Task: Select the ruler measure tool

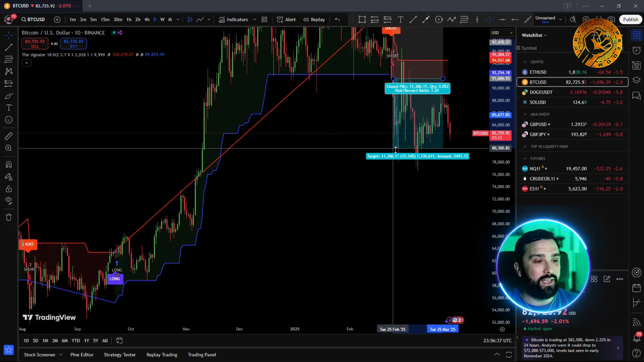Action: [x=9, y=136]
